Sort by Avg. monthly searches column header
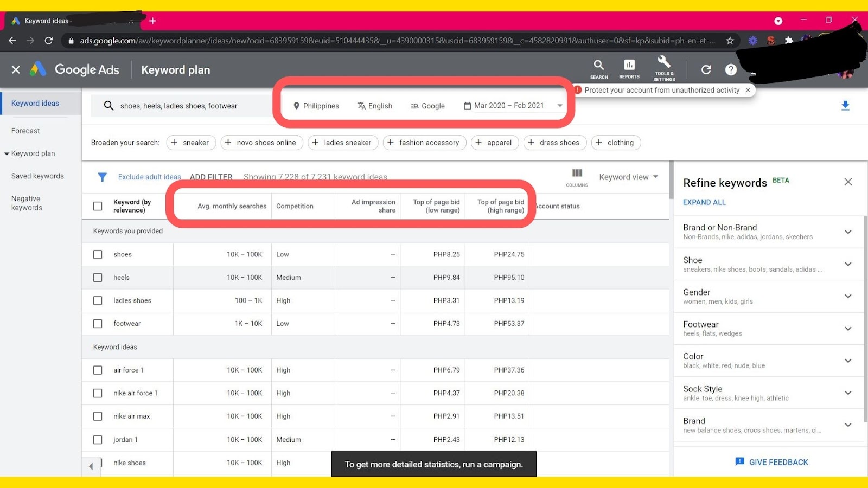 pos(232,206)
